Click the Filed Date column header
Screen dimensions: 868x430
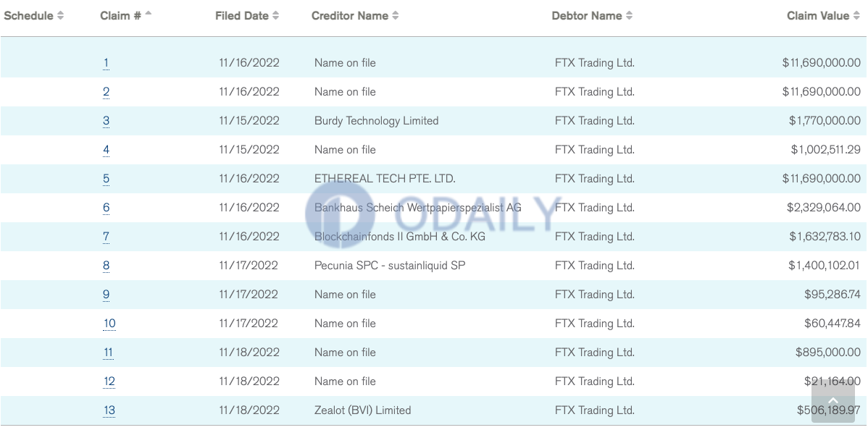242,15
